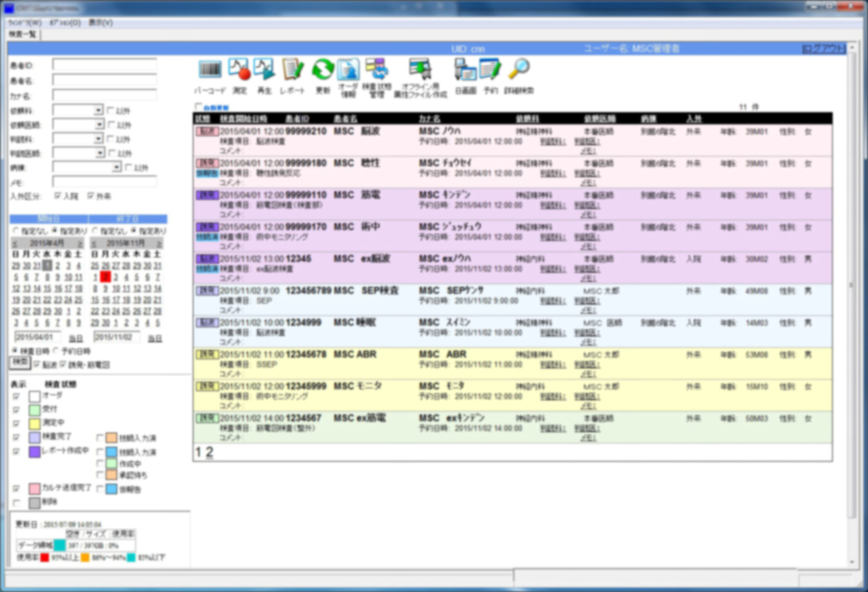
Task: Start measurement with the 測定 icon
Action: click(239, 71)
